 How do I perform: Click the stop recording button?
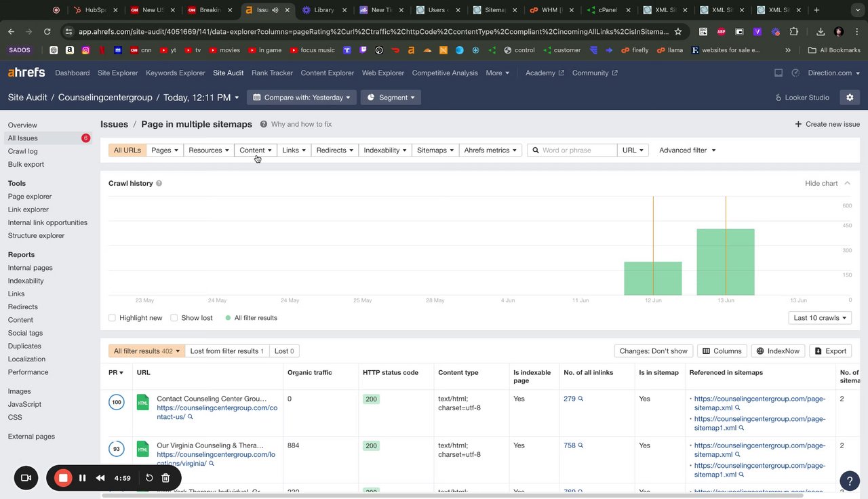pos(63,478)
